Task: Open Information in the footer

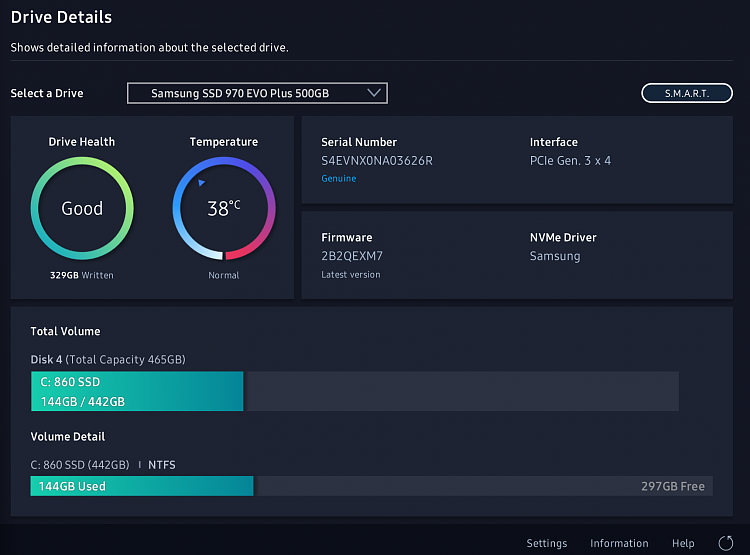Action: point(619,544)
